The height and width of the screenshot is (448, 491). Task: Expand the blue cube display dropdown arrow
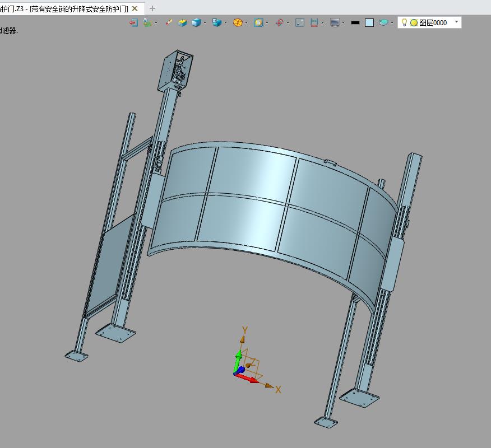coord(205,23)
